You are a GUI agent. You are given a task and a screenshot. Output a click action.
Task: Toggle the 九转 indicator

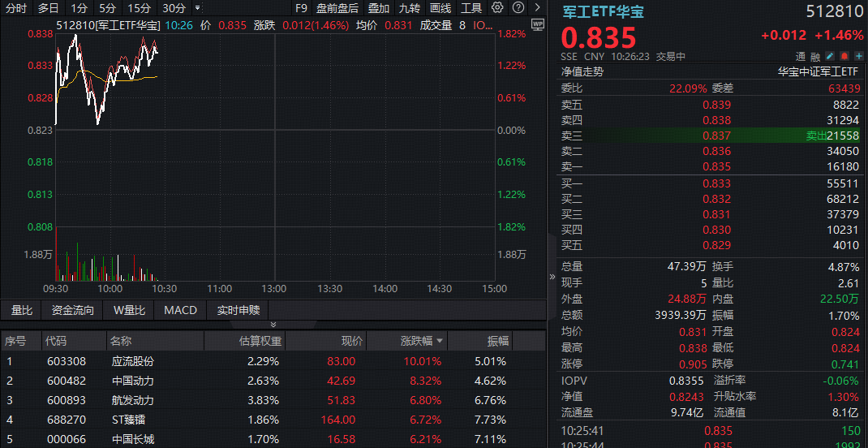410,8
